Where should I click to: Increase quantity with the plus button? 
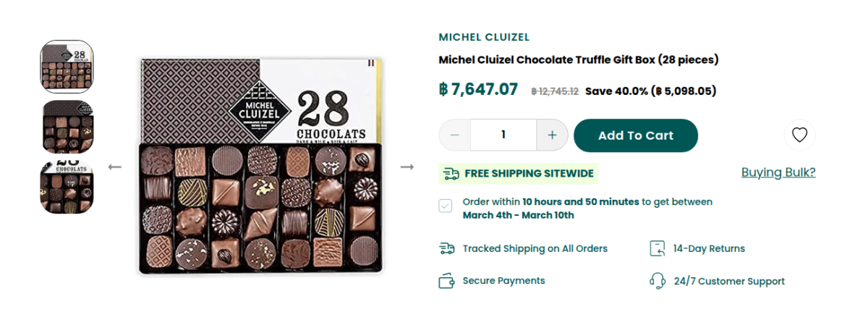(x=553, y=135)
